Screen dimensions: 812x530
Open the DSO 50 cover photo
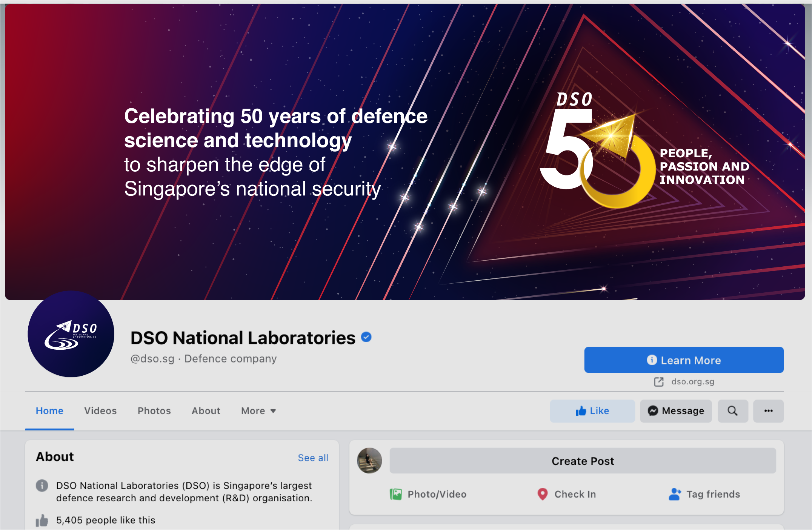405,152
